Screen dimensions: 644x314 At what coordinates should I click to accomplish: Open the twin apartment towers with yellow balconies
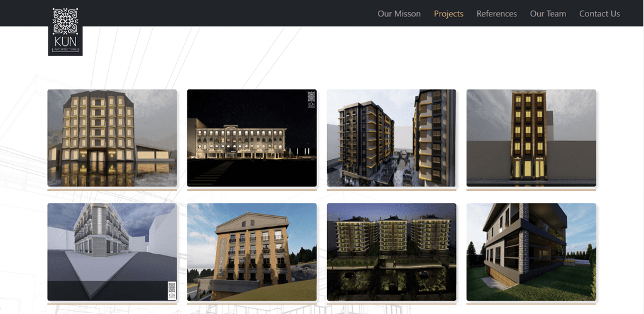click(391, 138)
